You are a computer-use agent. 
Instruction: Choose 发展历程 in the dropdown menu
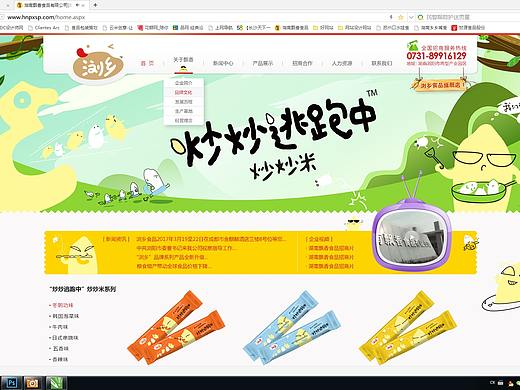coord(184,102)
